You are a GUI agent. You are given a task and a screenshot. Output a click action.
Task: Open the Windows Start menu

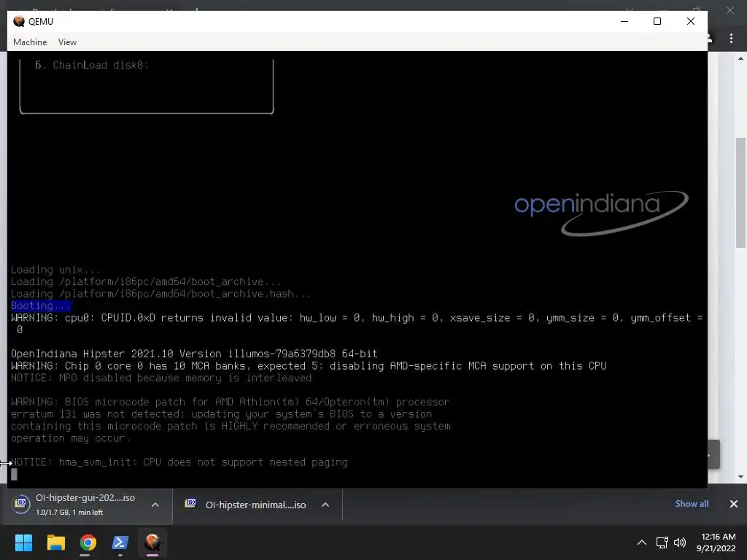tap(23, 542)
